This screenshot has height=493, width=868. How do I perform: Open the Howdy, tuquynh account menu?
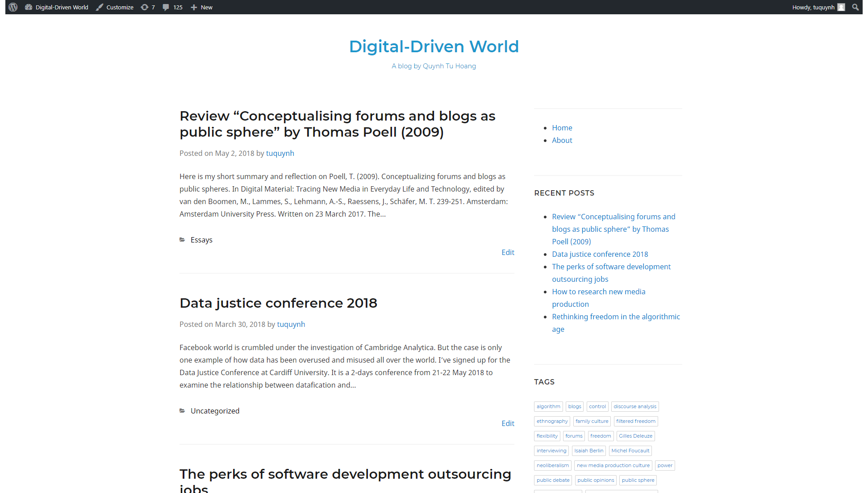[x=813, y=7]
